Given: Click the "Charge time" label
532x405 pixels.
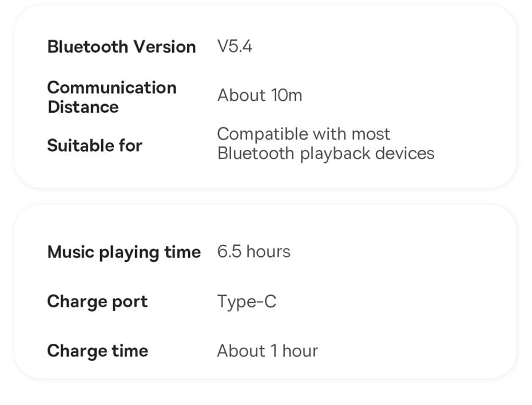Looking at the screenshot, I should (x=97, y=351).
